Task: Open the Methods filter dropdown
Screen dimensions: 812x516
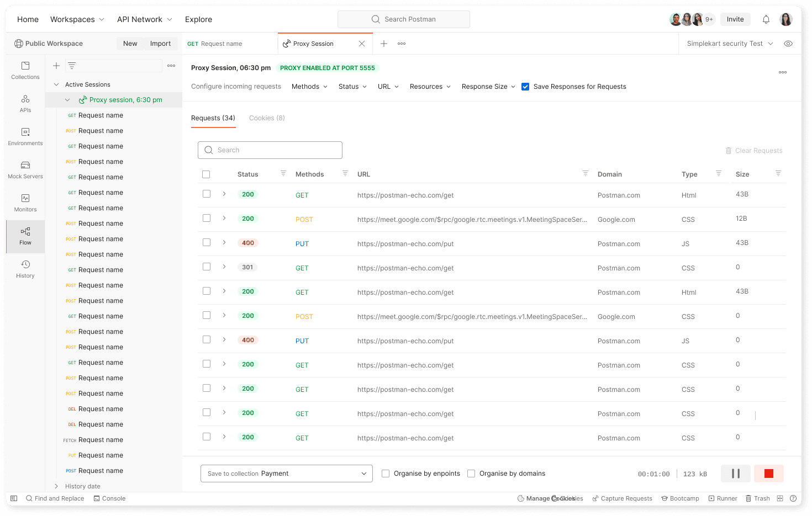Action: pos(310,87)
